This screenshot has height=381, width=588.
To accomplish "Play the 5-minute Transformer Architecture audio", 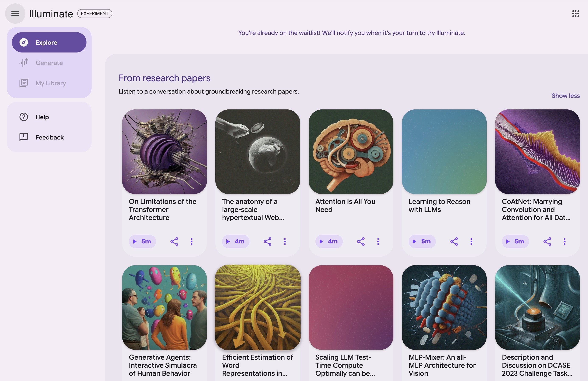I will (x=142, y=242).
